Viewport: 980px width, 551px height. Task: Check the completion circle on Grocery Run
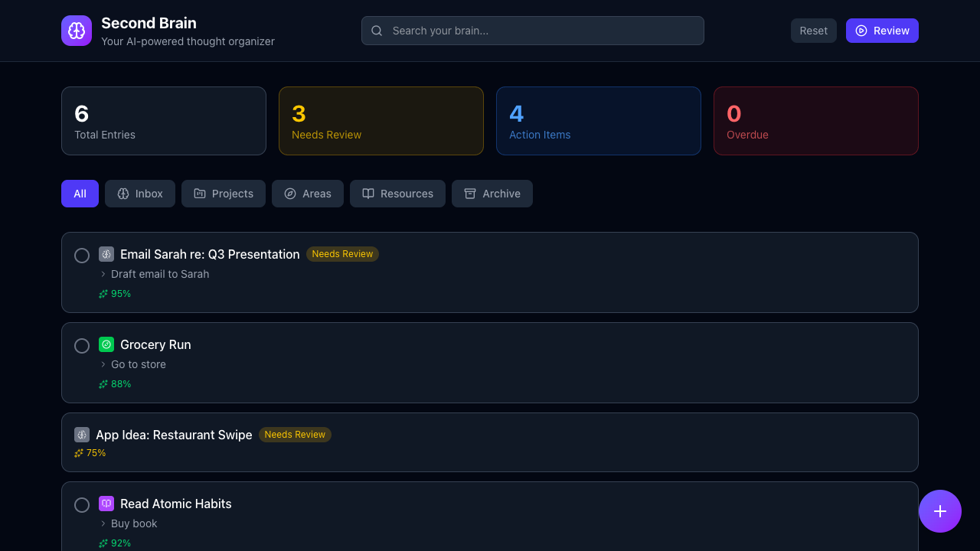point(82,345)
